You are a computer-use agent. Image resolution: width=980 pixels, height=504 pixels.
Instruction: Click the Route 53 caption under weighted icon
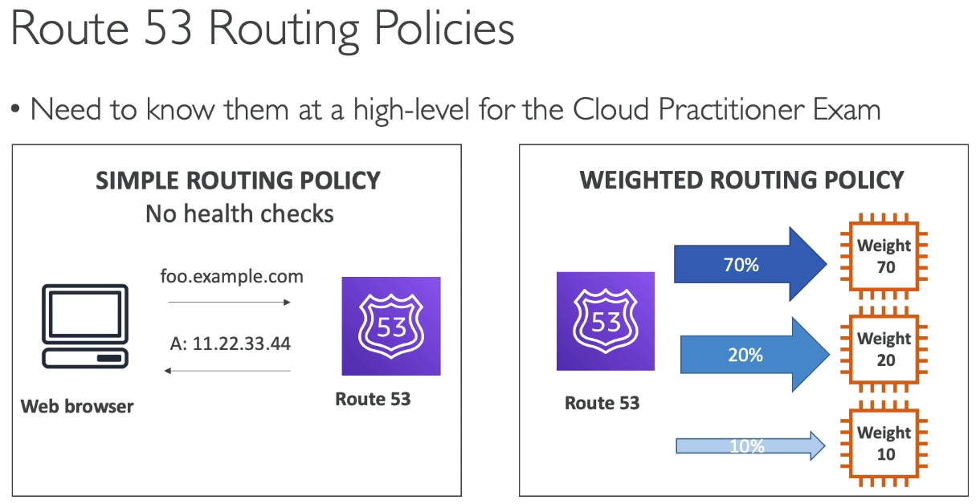click(x=602, y=403)
